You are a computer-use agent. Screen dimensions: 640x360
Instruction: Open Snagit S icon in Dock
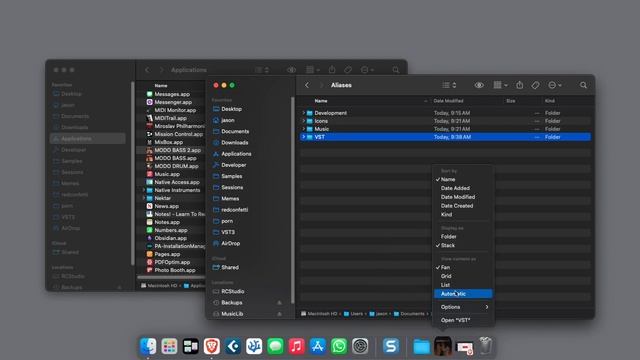[391, 346]
